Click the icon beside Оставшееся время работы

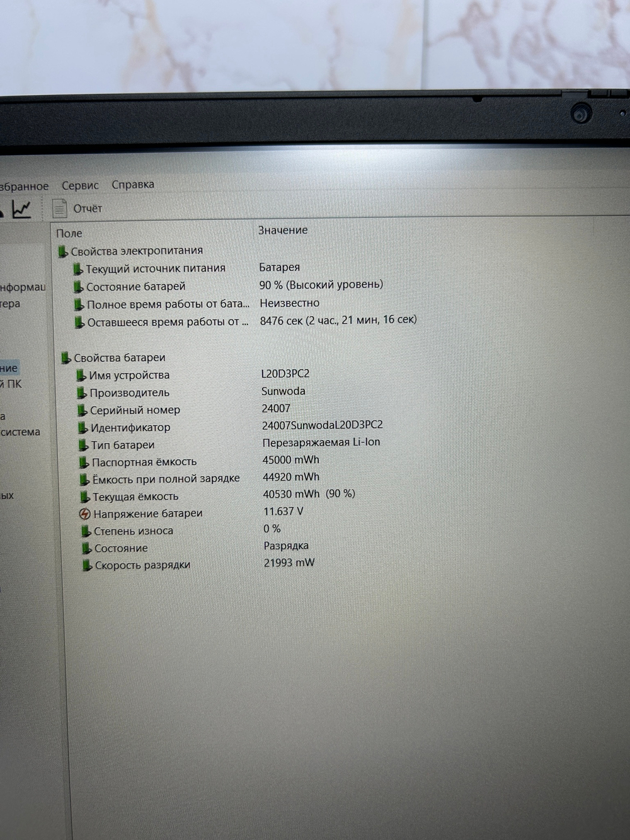pyautogui.click(x=79, y=323)
